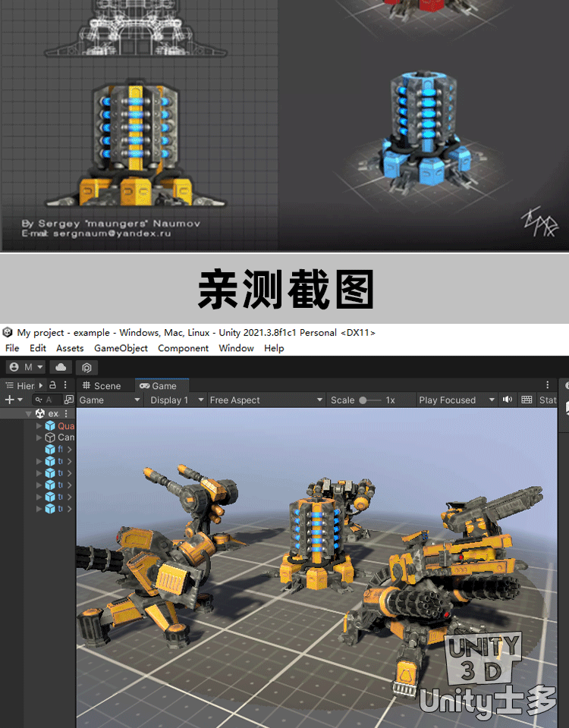Select the 'Qua' prefab cube icon

(50, 425)
